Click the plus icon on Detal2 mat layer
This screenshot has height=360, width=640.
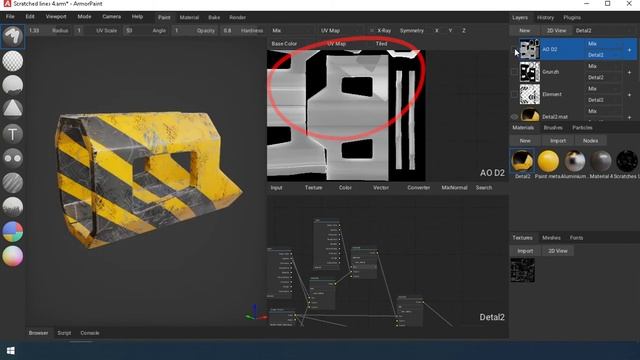[x=629, y=117]
